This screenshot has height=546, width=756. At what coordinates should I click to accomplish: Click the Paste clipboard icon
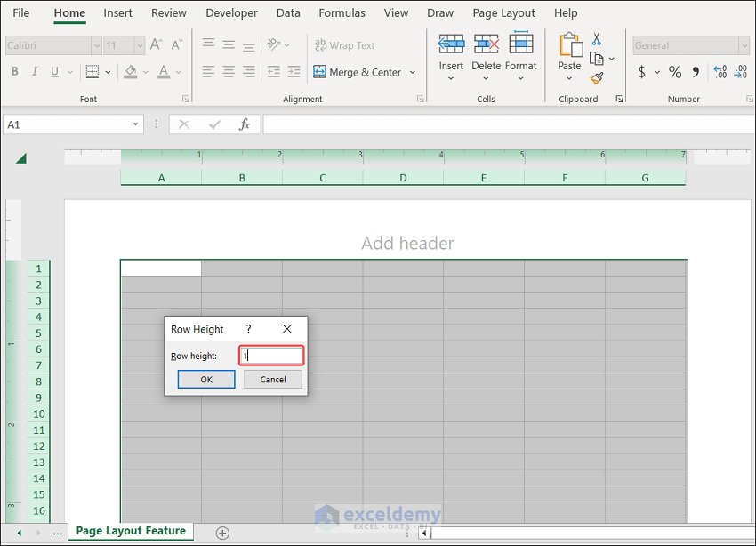(570, 44)
